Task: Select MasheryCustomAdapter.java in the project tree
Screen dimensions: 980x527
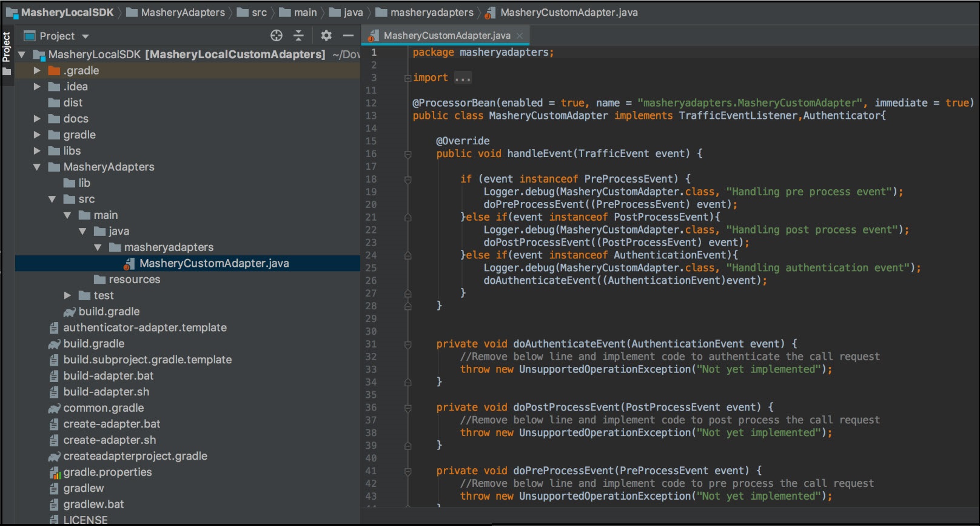Action: click(213, 263)
